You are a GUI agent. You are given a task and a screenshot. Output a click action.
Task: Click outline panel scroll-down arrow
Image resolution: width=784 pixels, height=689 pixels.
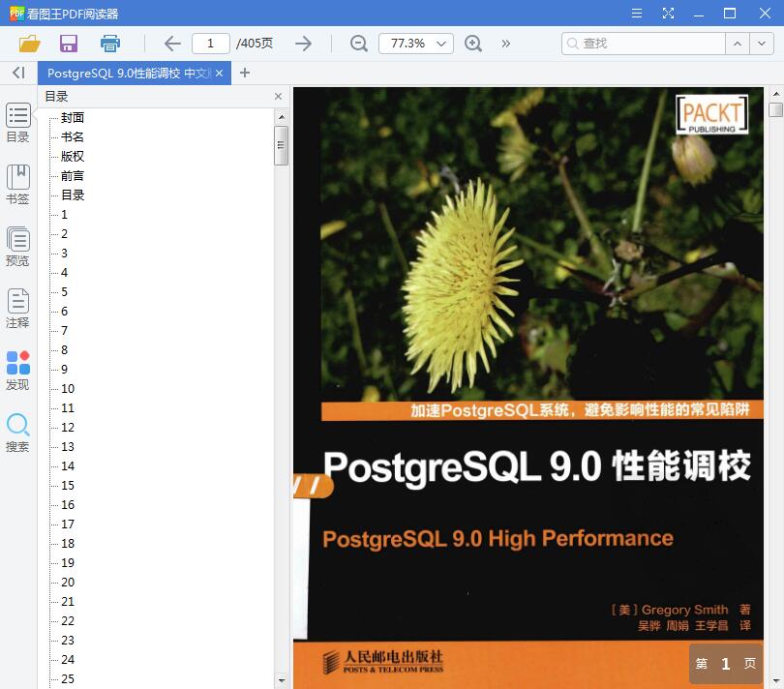(281, 680)
